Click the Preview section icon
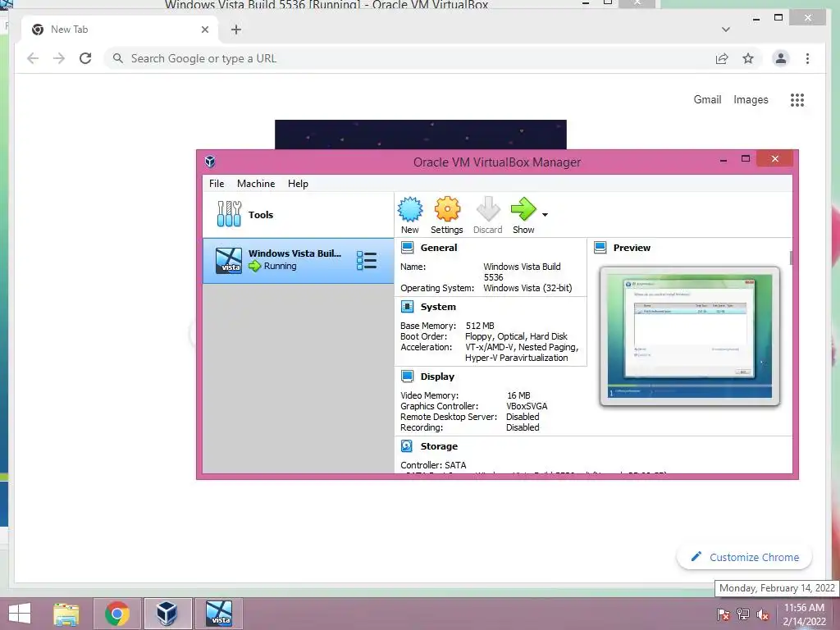This screenshot has width=840, height=630. tap(600, 248)
